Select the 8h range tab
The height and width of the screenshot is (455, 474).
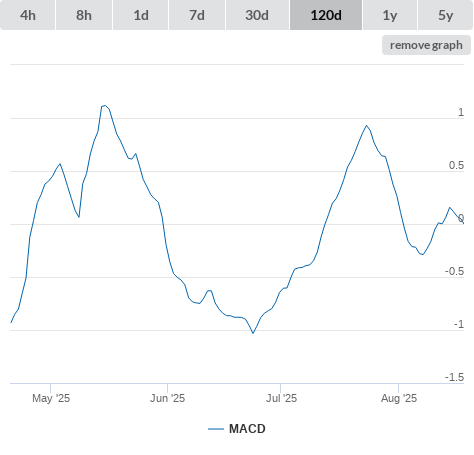pyautogui.click(x=84, y=15)
